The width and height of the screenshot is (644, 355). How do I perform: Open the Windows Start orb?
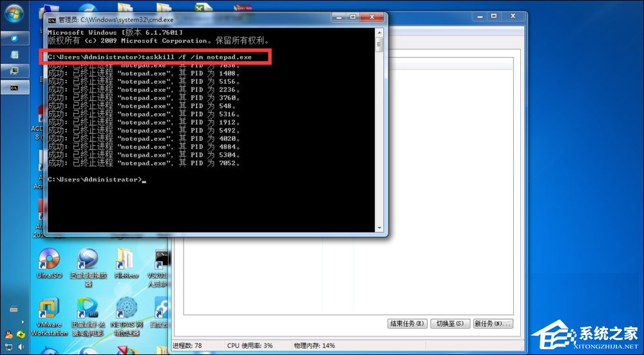pyautogui.click(x=14, y=12)
